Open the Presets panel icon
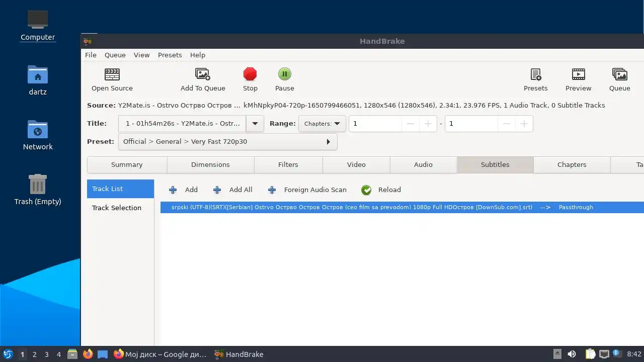Image resolution: width=644 pixels, height=362 pixels. click(535, 74)
